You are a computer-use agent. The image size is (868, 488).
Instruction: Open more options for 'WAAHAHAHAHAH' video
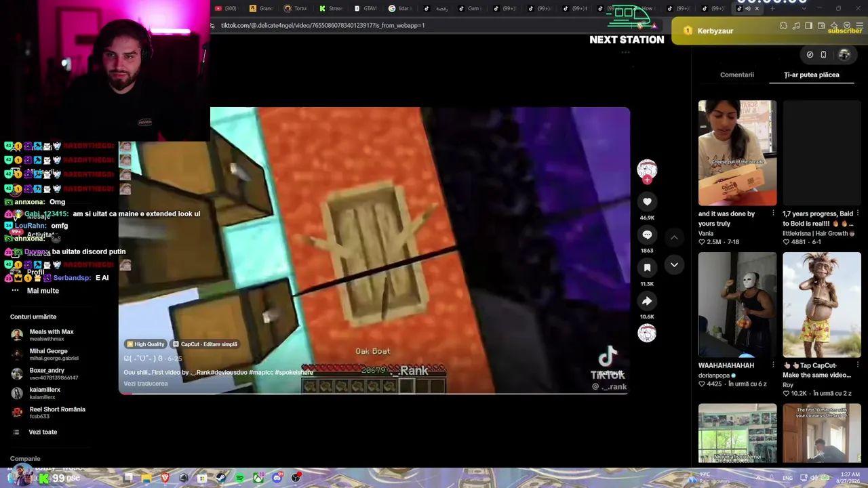(773, 365)
